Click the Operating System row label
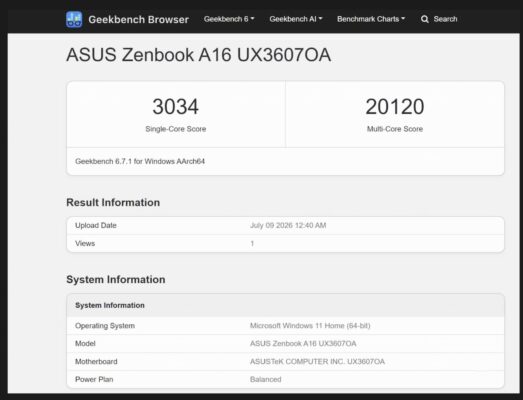Viewport: 523px width, 400px height. (x=105, y=326)
